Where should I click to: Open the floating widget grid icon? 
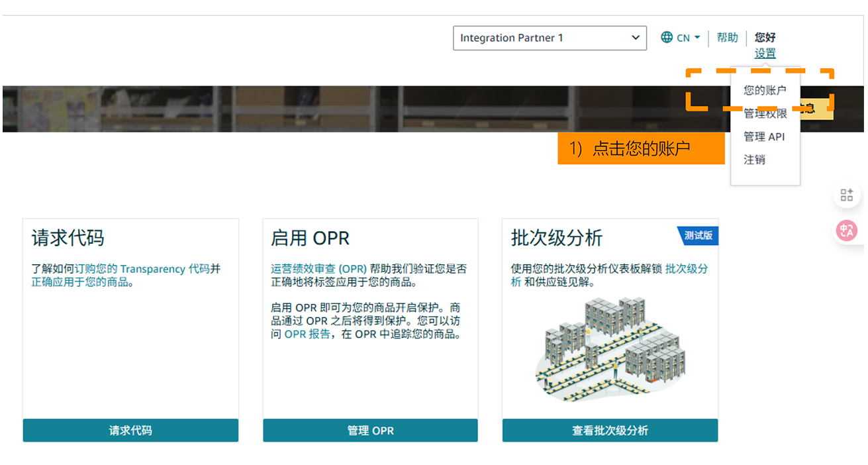(846, 194)
